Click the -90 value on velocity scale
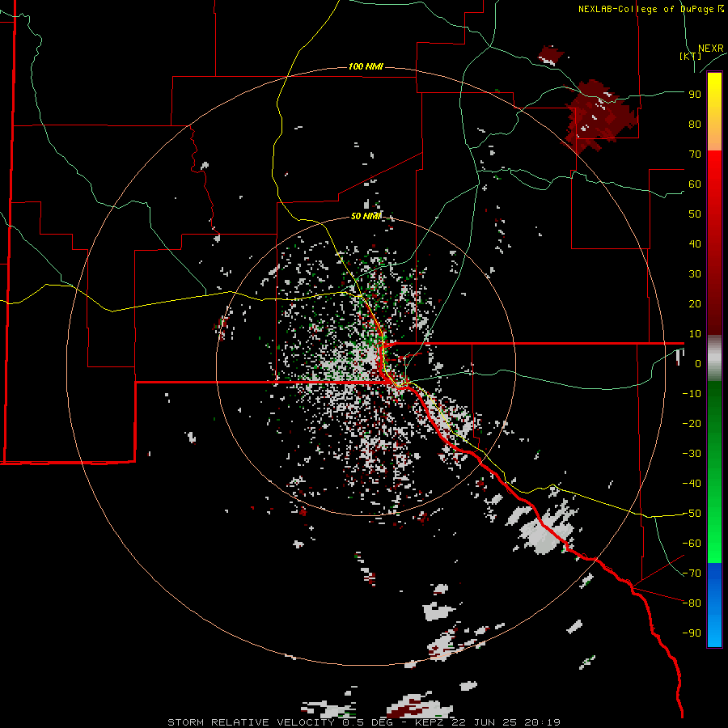The width and height of the screenshot is (728, 728). (x=692, y=633)
